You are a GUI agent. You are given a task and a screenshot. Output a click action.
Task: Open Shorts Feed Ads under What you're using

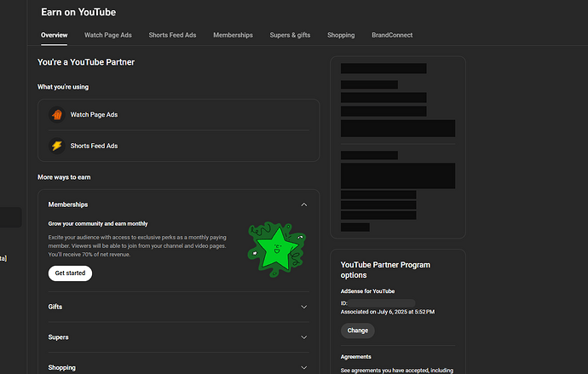94,146
